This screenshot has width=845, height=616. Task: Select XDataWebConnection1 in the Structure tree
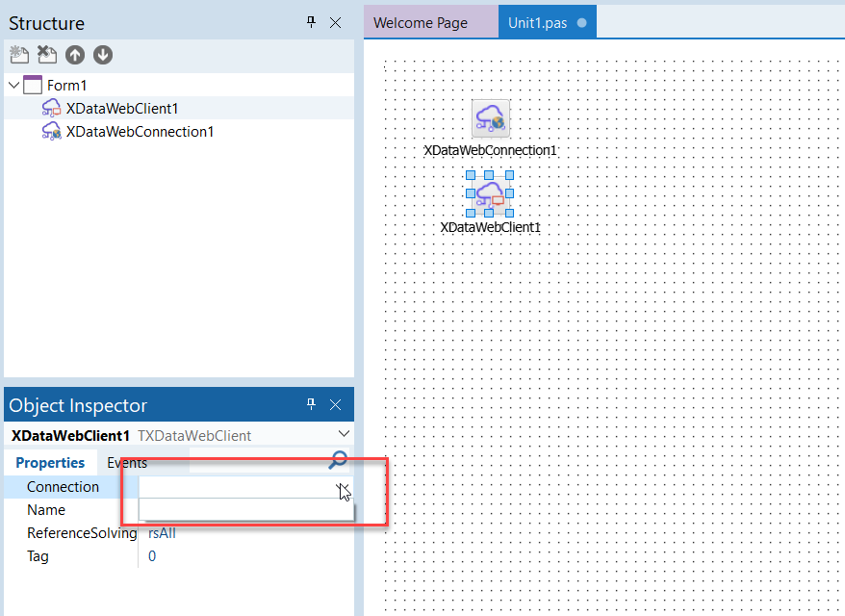pos(140,132)
